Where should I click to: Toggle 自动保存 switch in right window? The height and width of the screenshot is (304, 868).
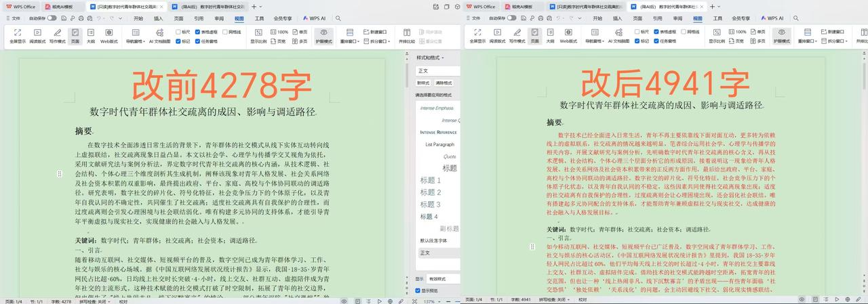point(513,18)
